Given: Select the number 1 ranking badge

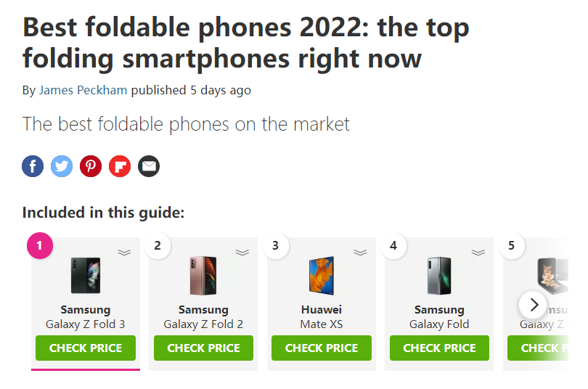Looking at the screenshot, I should pos(39,246).
